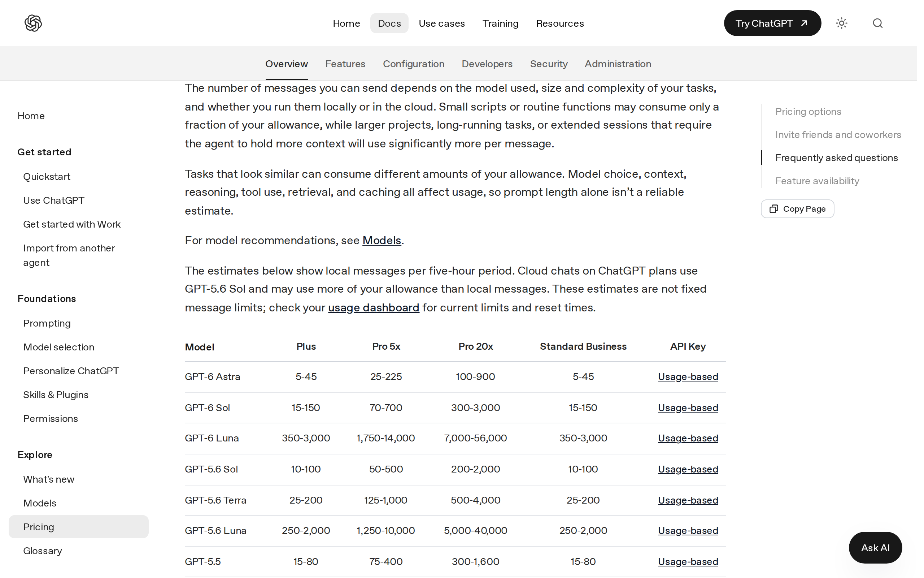Viewport: 924px width, 578px height.
Task: Open Use ChatGPT in the sidebar
Action: click(54, 200)
